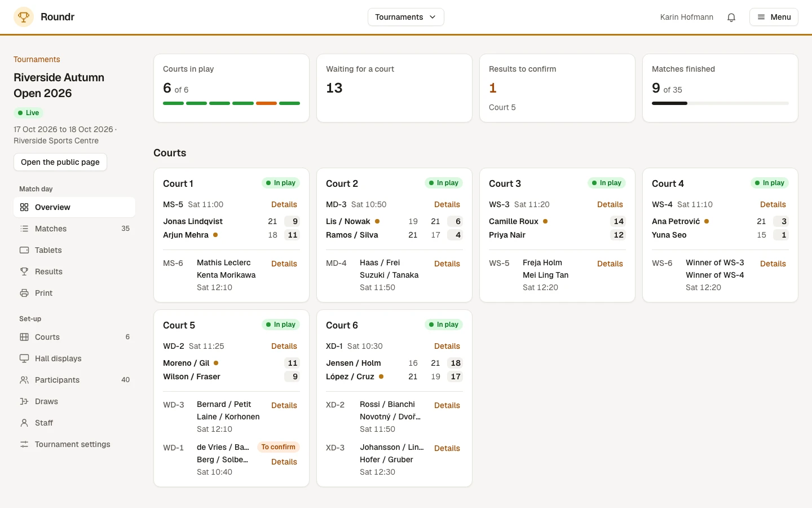Click the Staff person icon
812x508 pixels.
point(24,423)
